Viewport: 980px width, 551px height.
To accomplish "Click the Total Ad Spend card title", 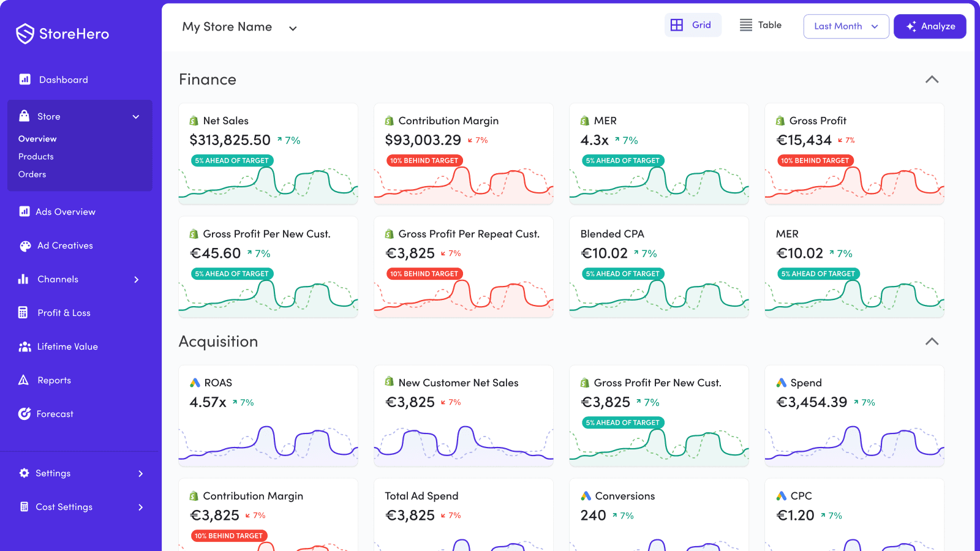I will pyautogui.click(x=422, y=496).
